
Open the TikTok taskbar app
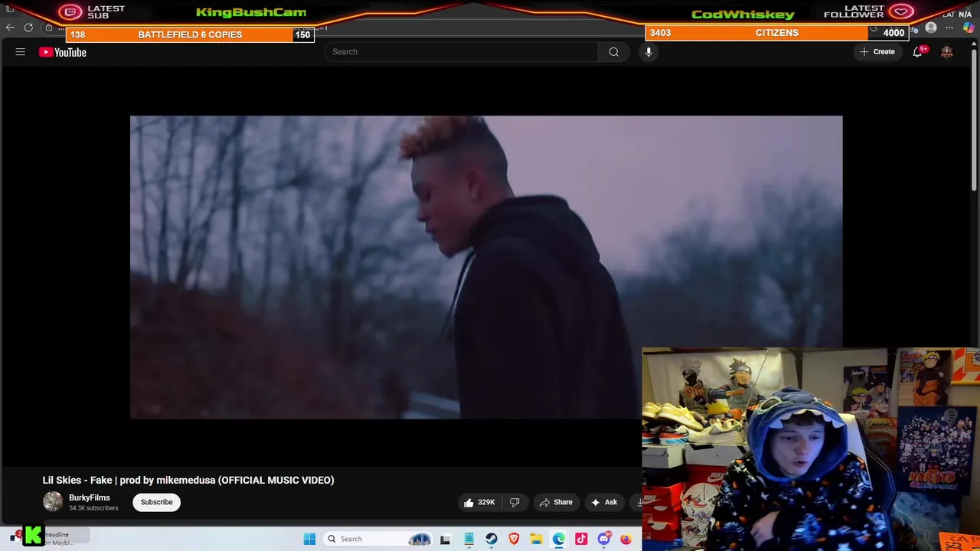(581, 539)
